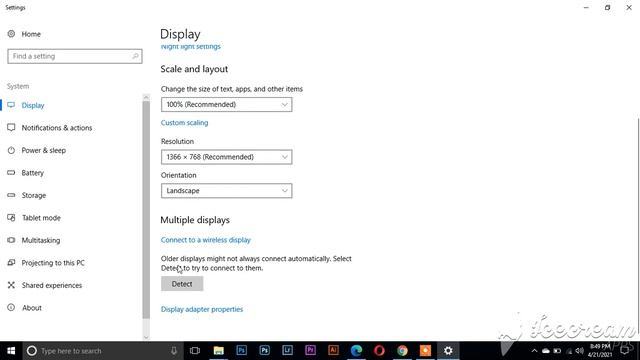Click the taskbar clock and date
This screenshot has height=360, width=640.
[x=600, y=351]
